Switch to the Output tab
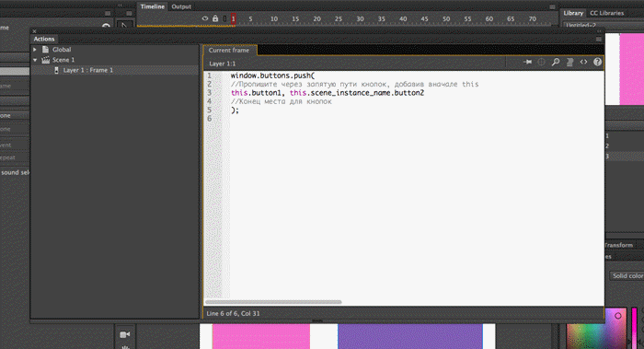 181,6
